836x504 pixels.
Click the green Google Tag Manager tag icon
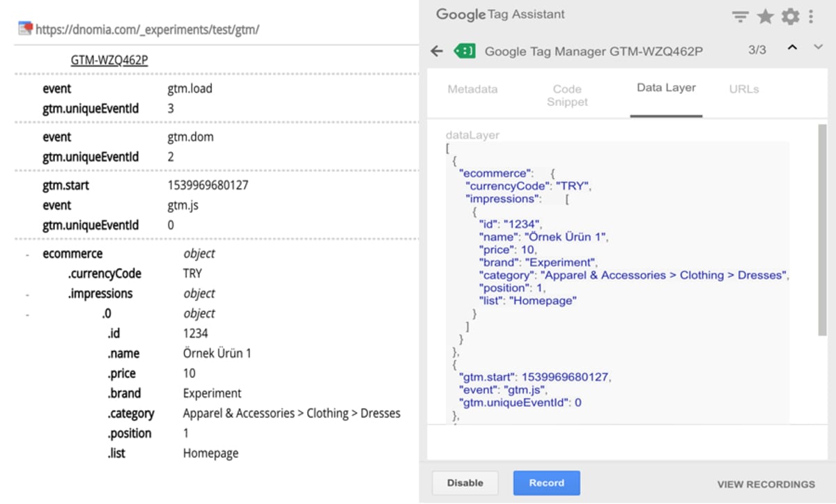(464, 51)
